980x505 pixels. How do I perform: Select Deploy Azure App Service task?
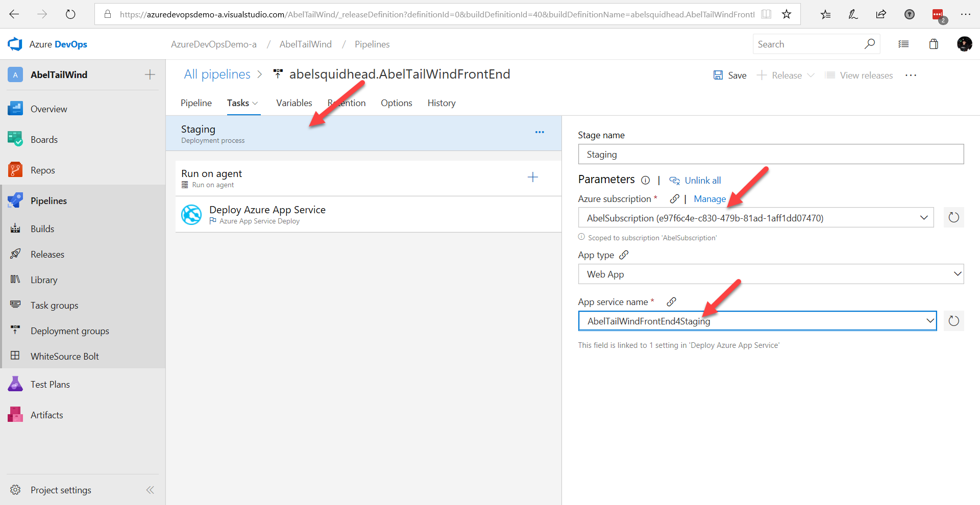[x=369, y=214]
